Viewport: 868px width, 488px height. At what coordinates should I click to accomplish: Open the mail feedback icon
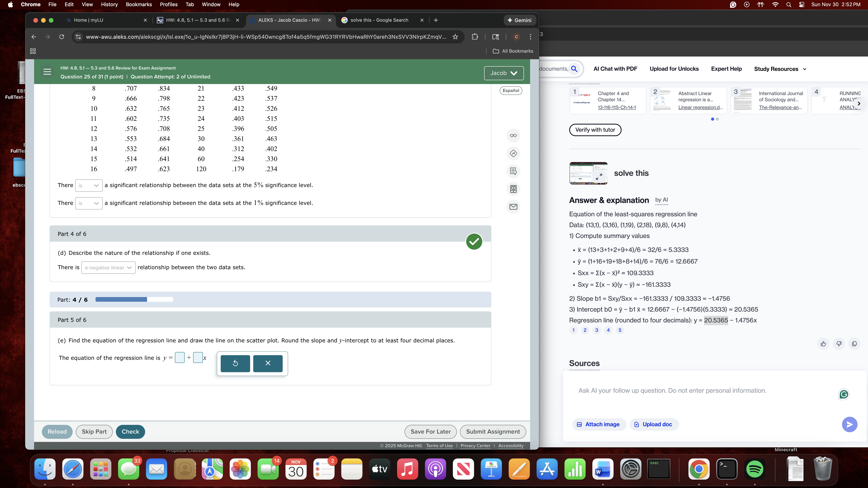coord(513,206)
